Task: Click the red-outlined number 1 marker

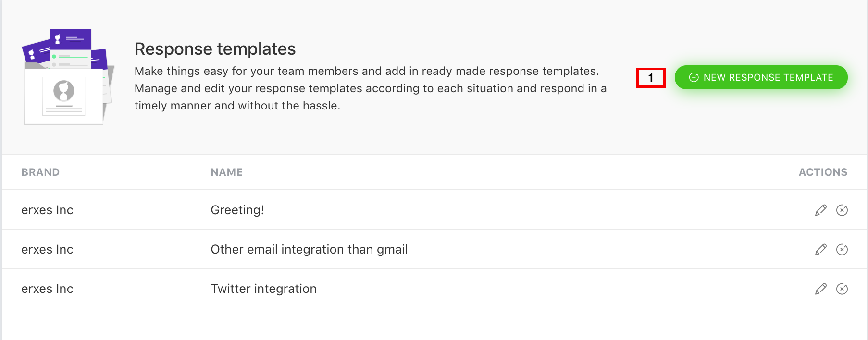Action: [651, 78]
